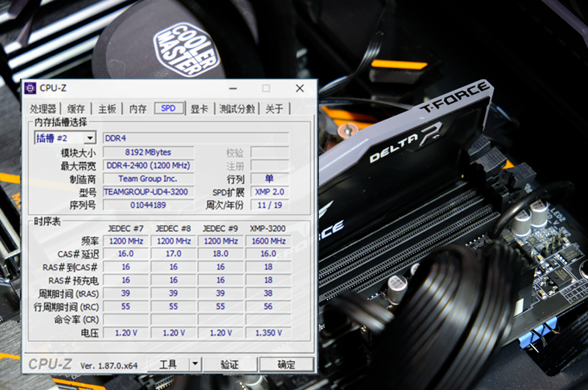Open the 关于 tab
This screenshot has width=588, height=390.
click(274, 109)
